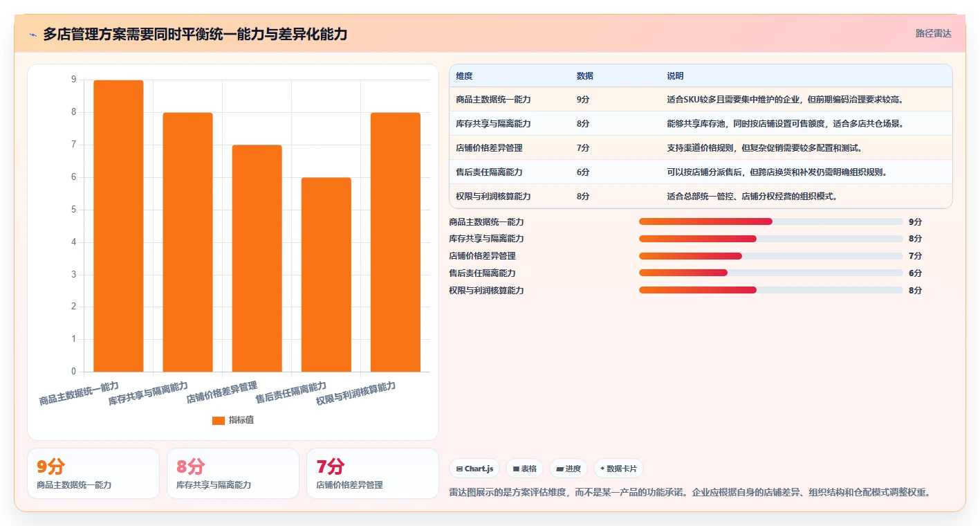This screenshot has width=980, height=526.
Task: Click y-axis tick value 5
Action: point(74,210)
